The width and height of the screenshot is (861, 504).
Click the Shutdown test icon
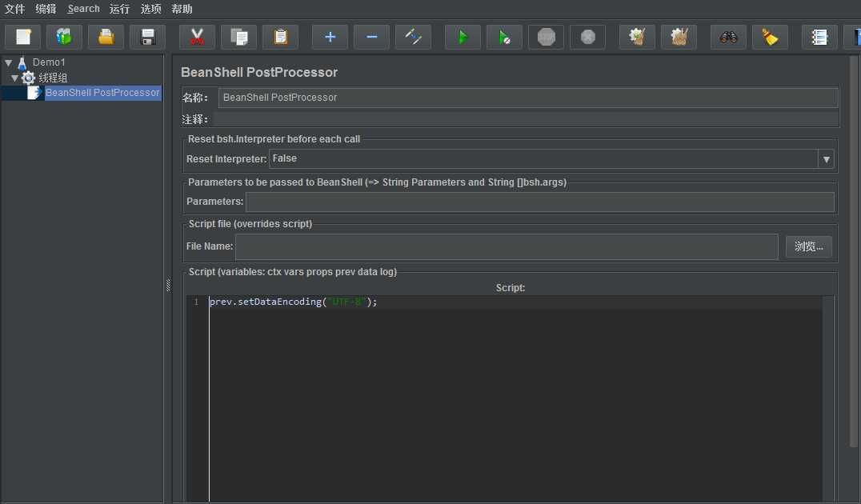[x=588, y=37]
